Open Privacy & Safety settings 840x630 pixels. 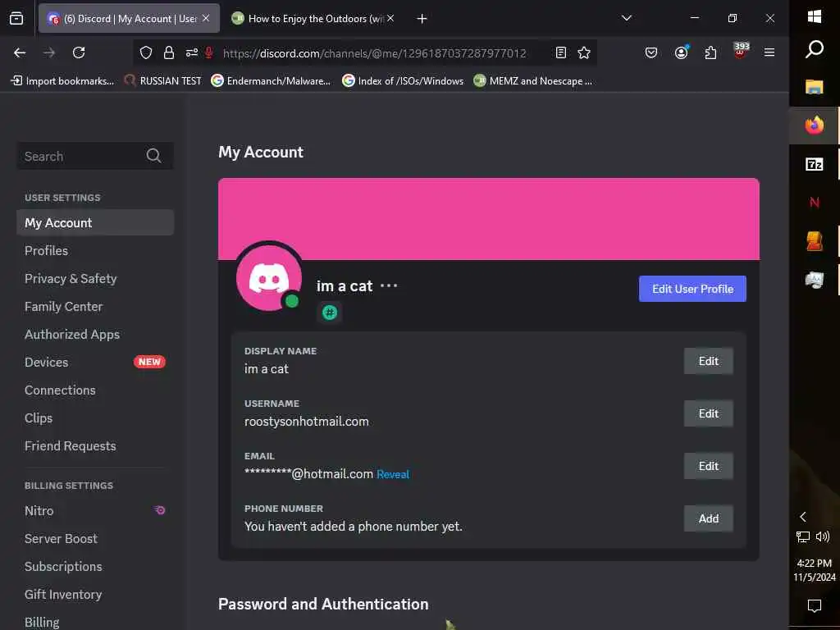tap(95, 279)
